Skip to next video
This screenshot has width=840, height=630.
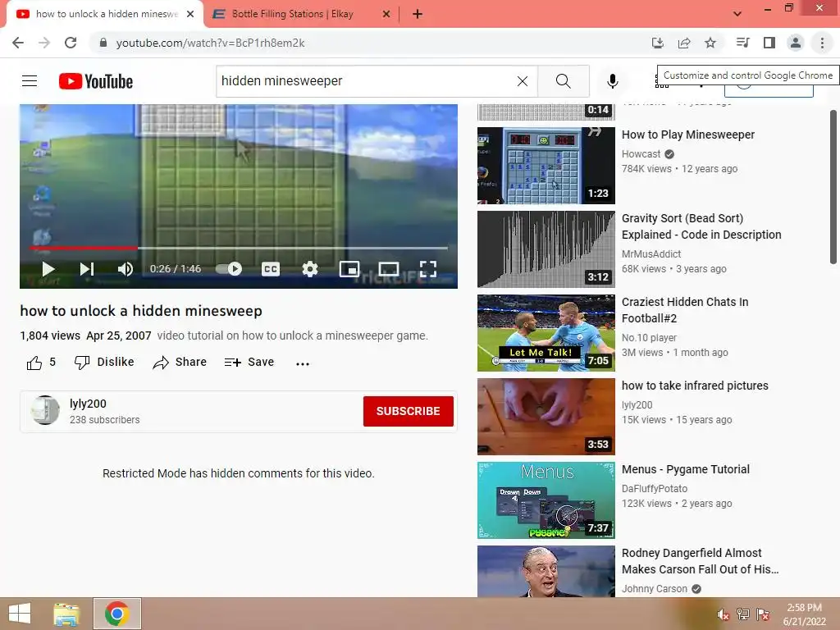tap(87, 269)
